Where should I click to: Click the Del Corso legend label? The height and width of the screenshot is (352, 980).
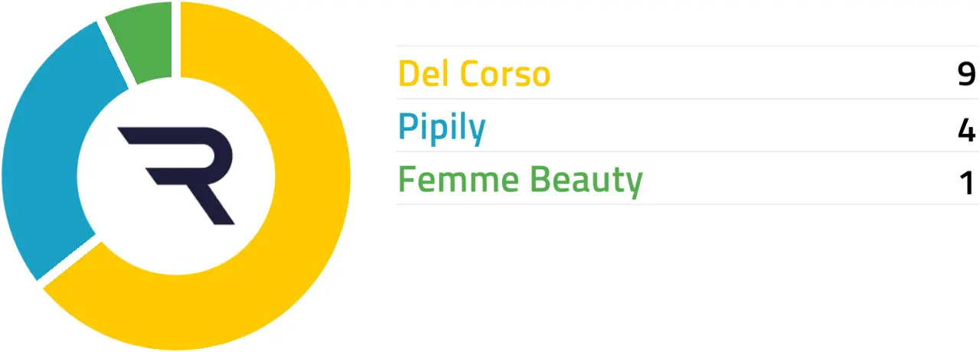(474, 74)
